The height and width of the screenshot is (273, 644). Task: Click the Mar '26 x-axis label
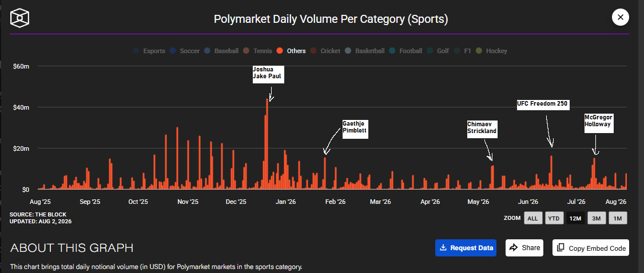point(380,202)
